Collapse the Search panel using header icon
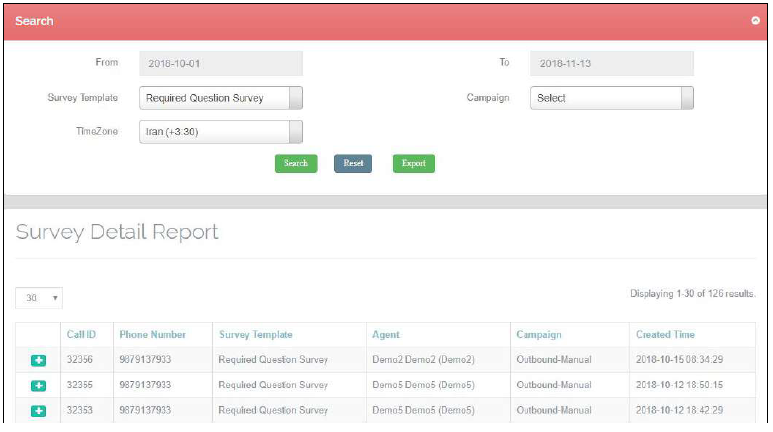Screen dimensions: 773x432 (755, 21)
